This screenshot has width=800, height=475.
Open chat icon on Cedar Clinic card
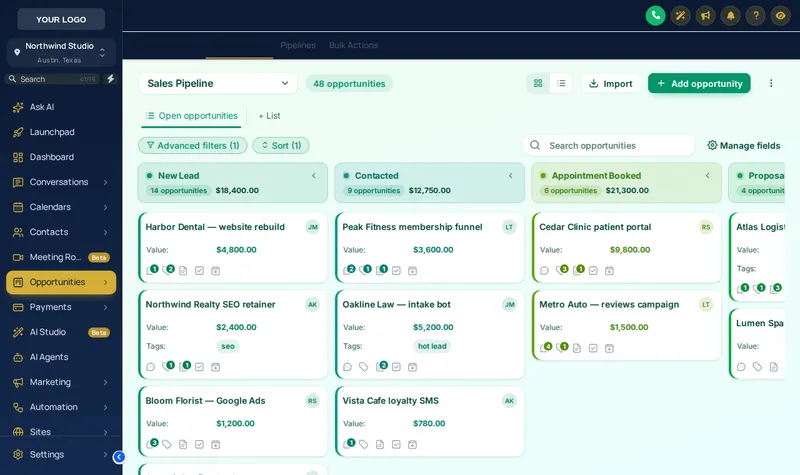544,270
